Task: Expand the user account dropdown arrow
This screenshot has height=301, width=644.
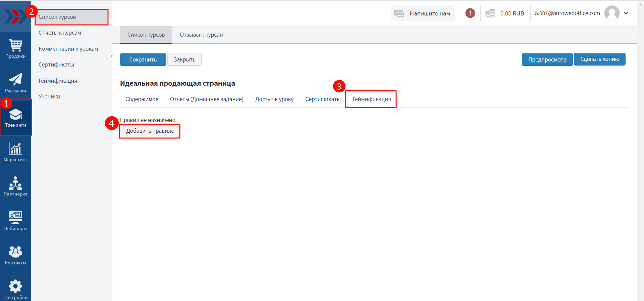Action: pyautogui.click(x=626, y=13)
